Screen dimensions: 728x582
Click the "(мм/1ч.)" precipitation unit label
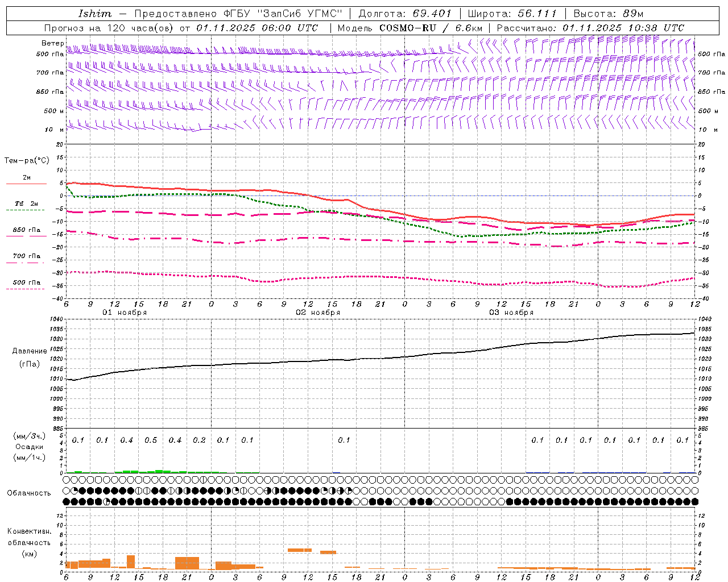pos(30,458)
